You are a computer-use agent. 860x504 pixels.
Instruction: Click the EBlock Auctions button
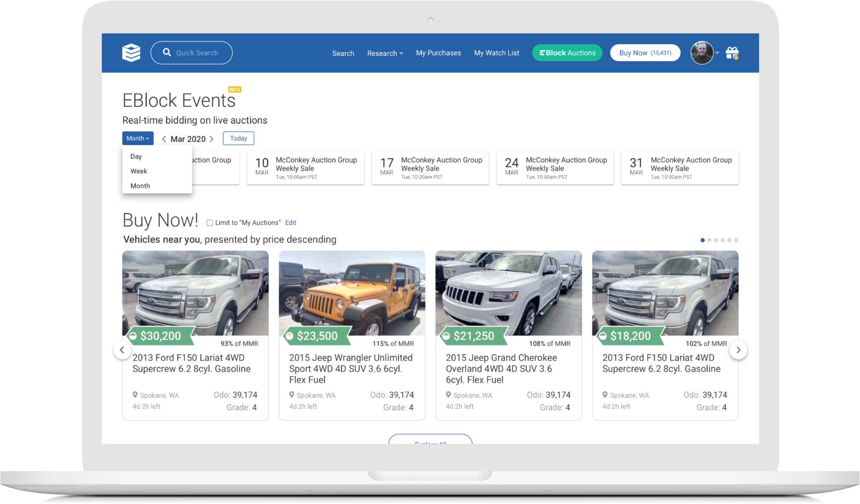click(x=567, y=53)
